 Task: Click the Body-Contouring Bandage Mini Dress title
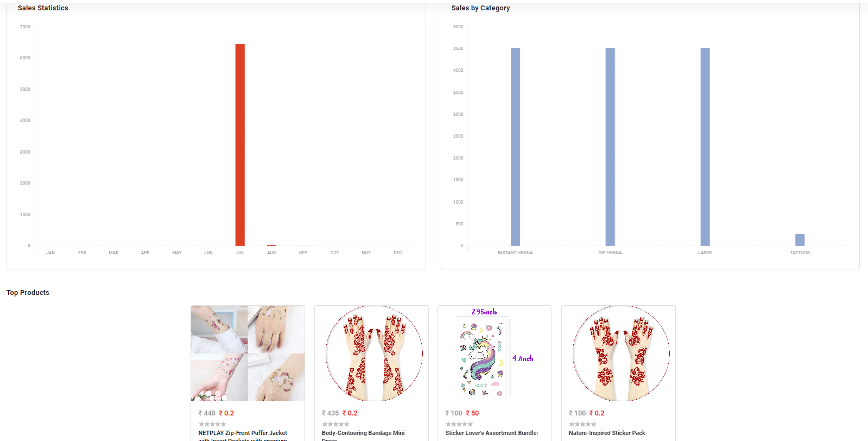[x=363, y=433]
